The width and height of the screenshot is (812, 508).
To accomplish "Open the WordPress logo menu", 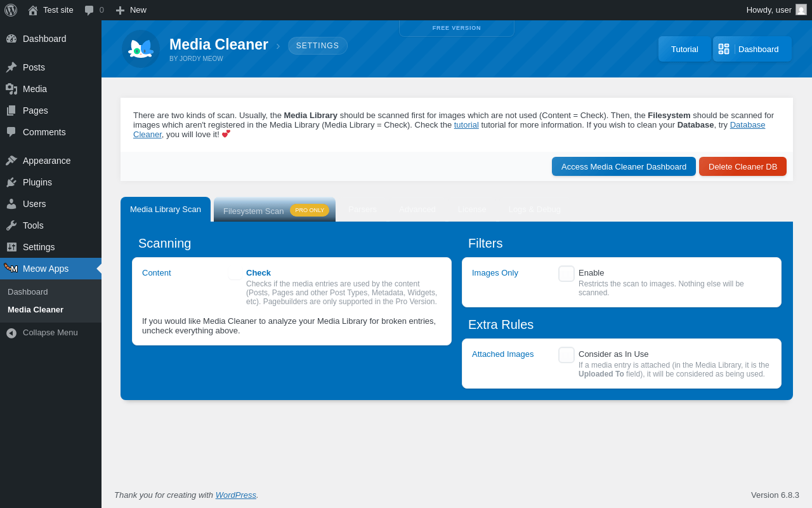I will [11, 10].
